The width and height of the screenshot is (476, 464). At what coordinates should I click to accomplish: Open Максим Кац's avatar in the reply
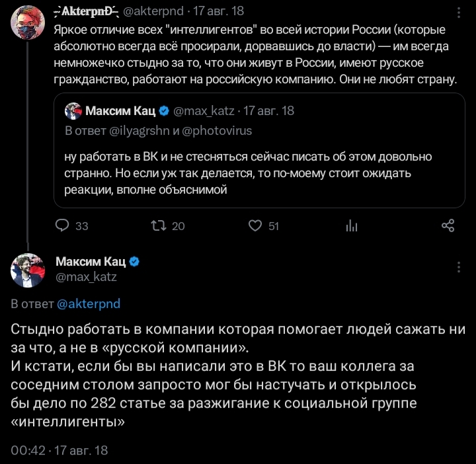[x=28, y=268]
